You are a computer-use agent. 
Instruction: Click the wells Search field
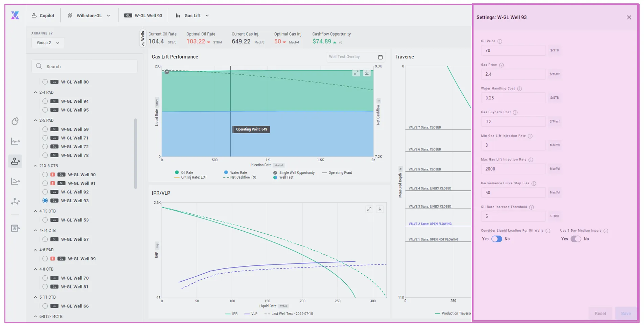tap(85, 66)
